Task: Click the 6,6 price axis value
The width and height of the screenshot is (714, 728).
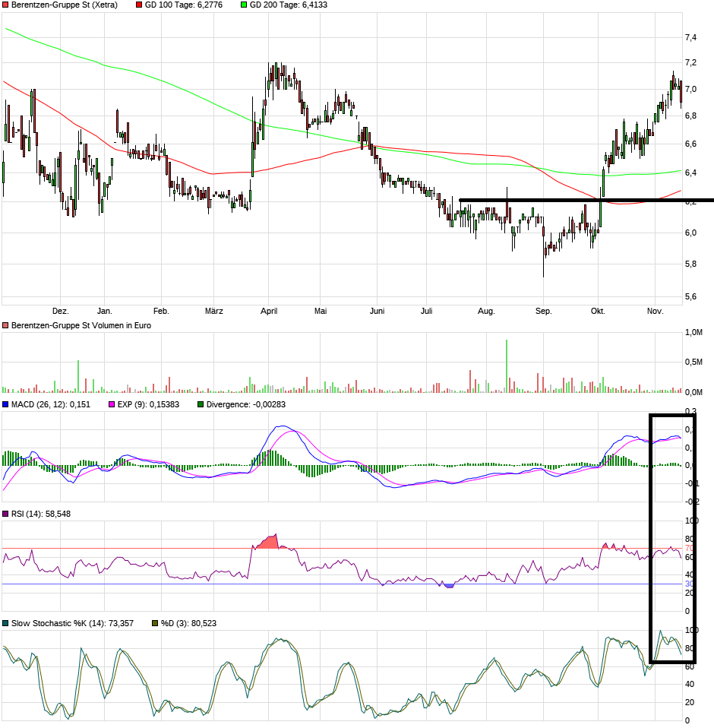Action: pos(690,144)
